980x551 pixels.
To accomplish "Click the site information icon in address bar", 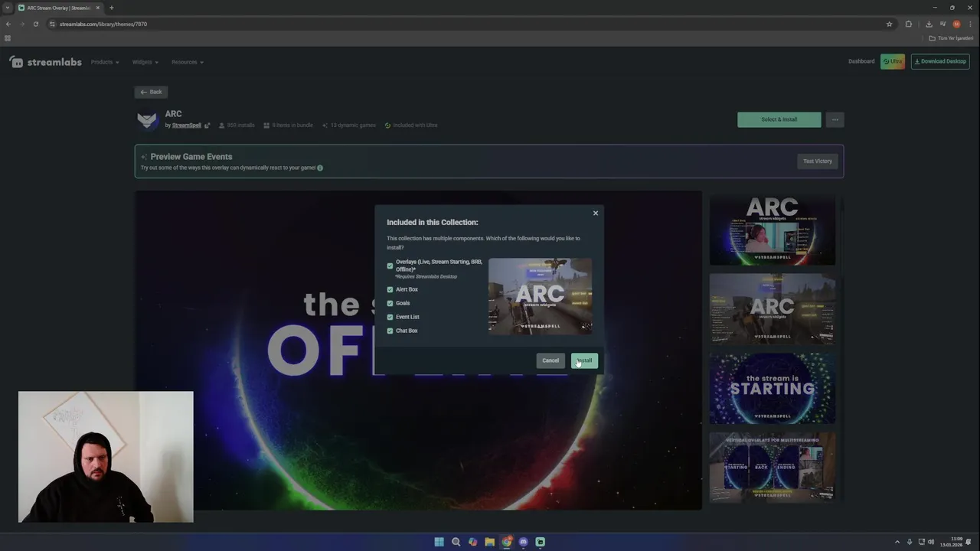I will 52,24.
